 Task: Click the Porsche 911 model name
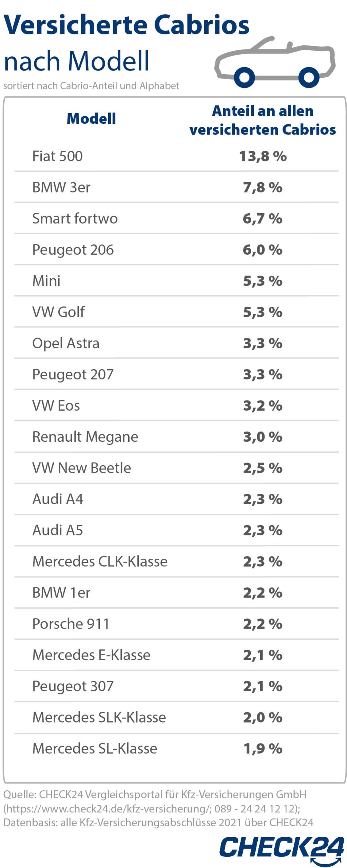(71, 624)
